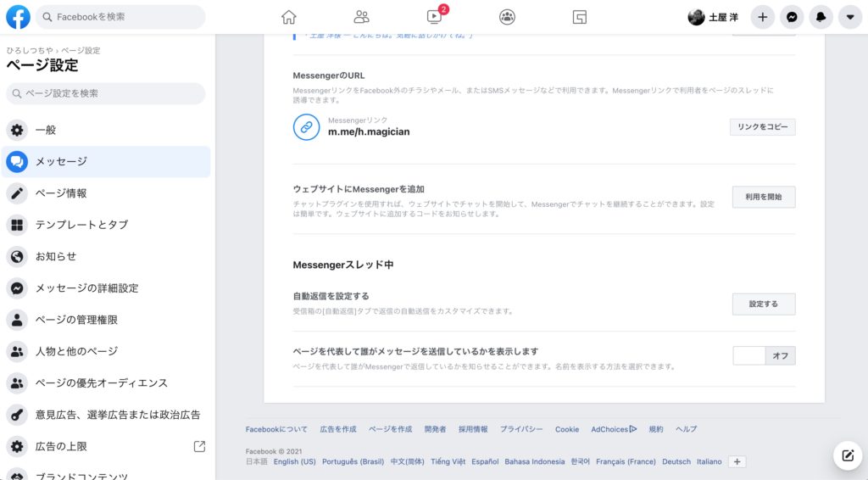This screenshot has width=868, height=480.
Task: Open the Facebookについて footer link
Action: (x=276, y=429)
